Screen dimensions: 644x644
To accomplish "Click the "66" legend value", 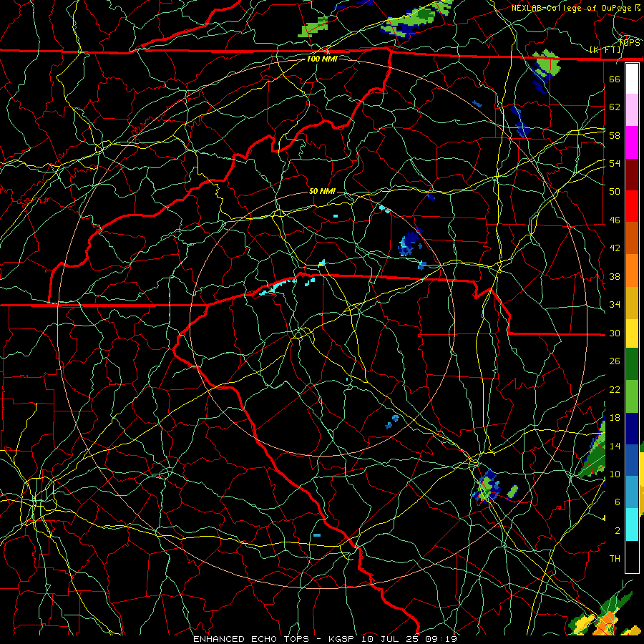I will click(615, 79).
